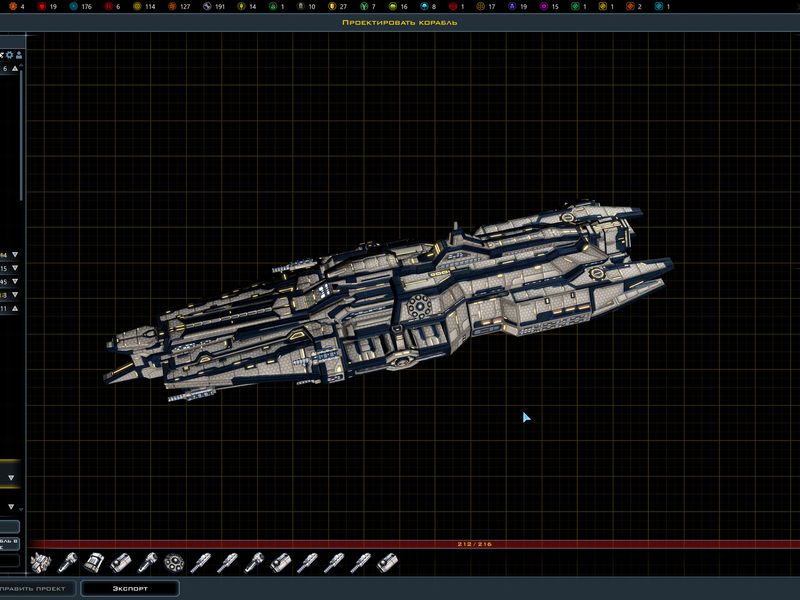Click the left panel vertical scrollbar

21,135
